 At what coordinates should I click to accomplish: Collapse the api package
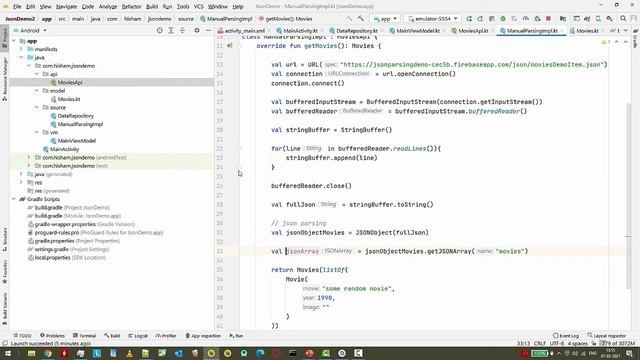(37, 74)
